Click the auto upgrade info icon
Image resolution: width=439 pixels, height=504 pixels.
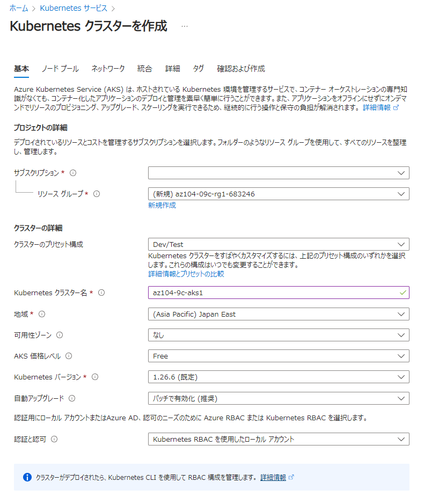point(72,398)
